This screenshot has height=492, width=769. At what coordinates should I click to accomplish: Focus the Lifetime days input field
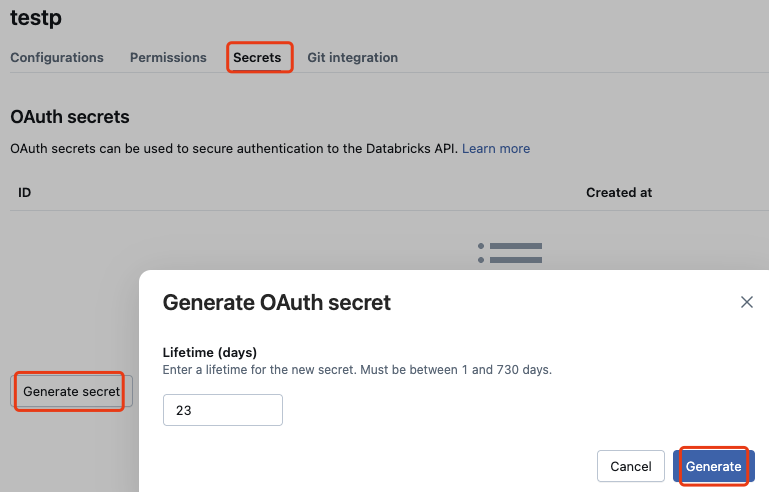point(223,410)
